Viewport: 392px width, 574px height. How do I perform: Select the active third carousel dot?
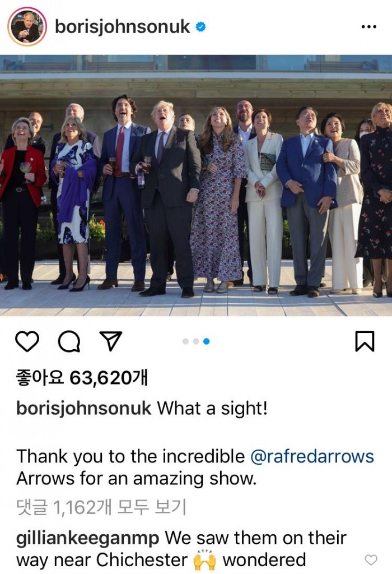(206, 341)
